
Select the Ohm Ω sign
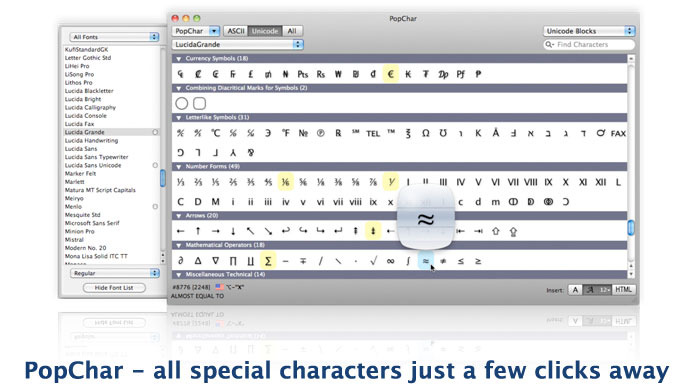click(425, 133)
